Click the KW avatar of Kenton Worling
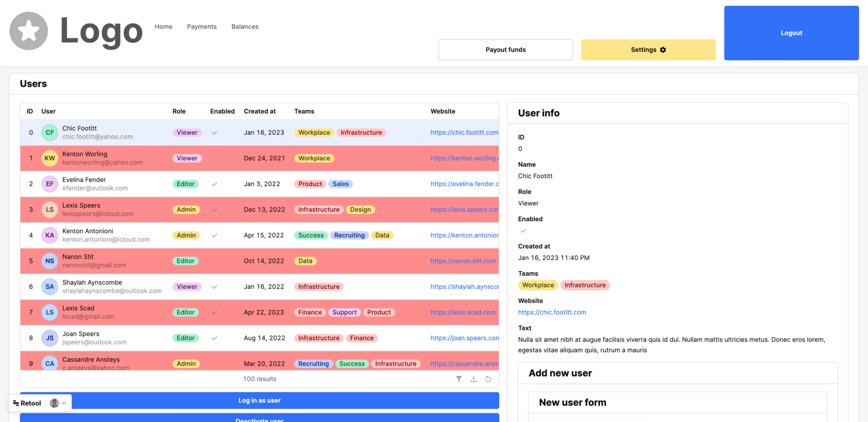This screenshot has height=422, width=868. [x=50, y=158]
